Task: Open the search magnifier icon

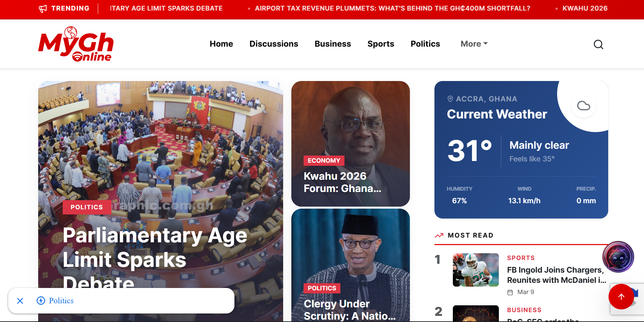Action: tap(598, 44)
